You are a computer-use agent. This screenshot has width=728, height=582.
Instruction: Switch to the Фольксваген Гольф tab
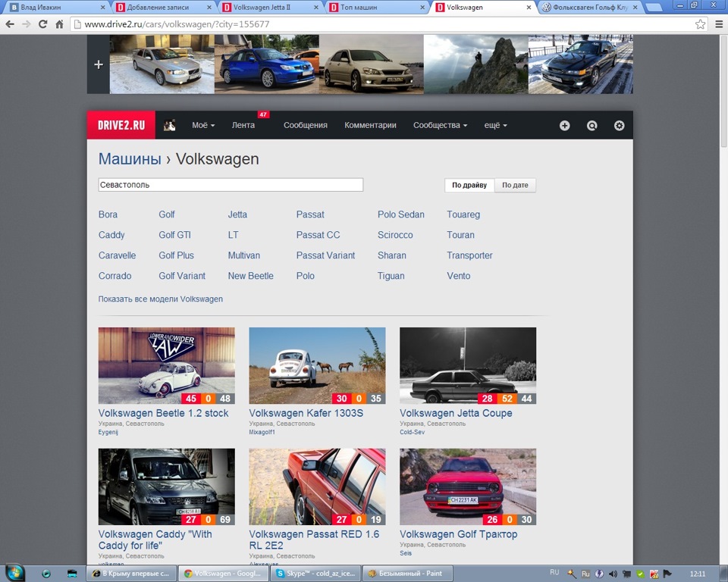point(590,8)
